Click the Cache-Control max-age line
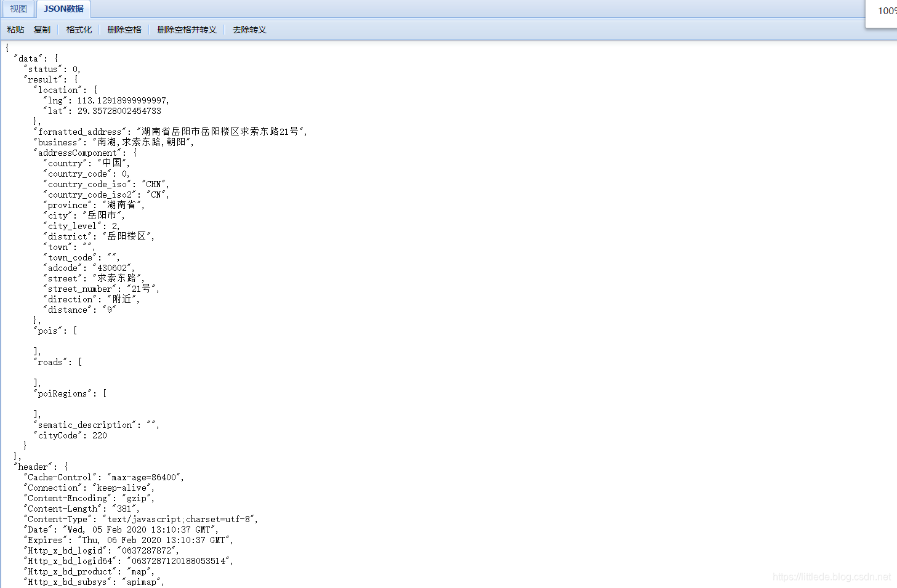Screen dimensions: 897x588 pyautogui.click(x=104, y=478)
